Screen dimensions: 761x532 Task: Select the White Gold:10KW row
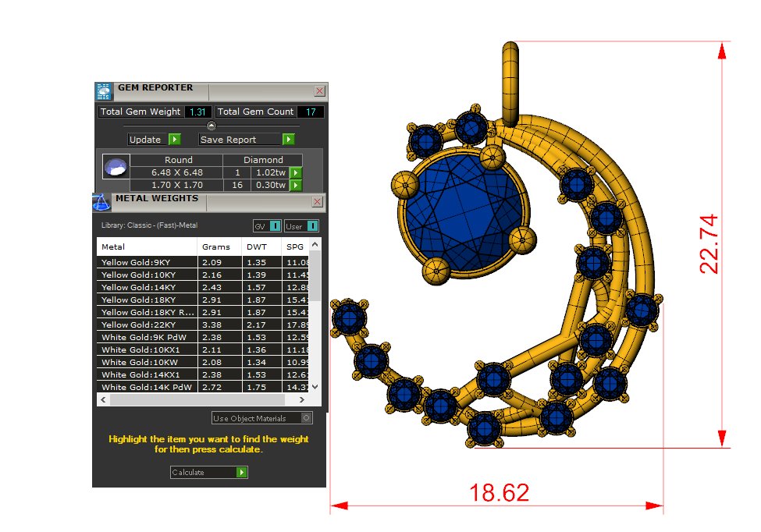[203, 362]
